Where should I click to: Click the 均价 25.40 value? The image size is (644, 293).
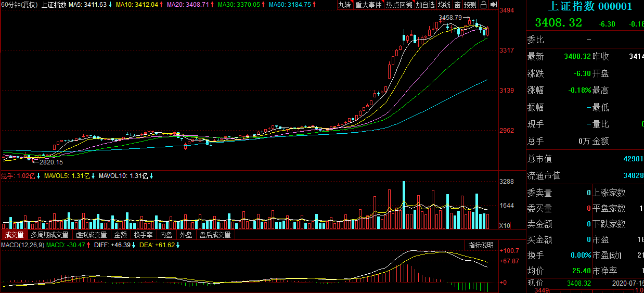click(x=581, y=271)
